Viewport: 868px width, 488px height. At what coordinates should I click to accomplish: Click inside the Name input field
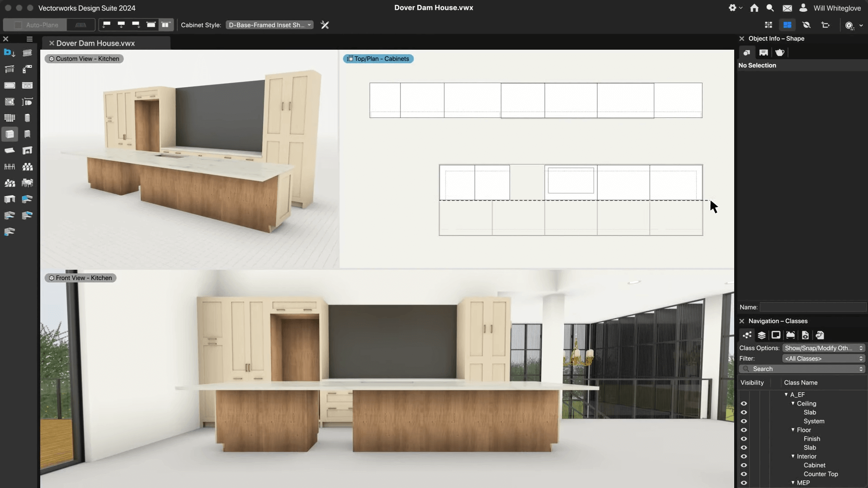pyautogui.click(x=812, y=307)
